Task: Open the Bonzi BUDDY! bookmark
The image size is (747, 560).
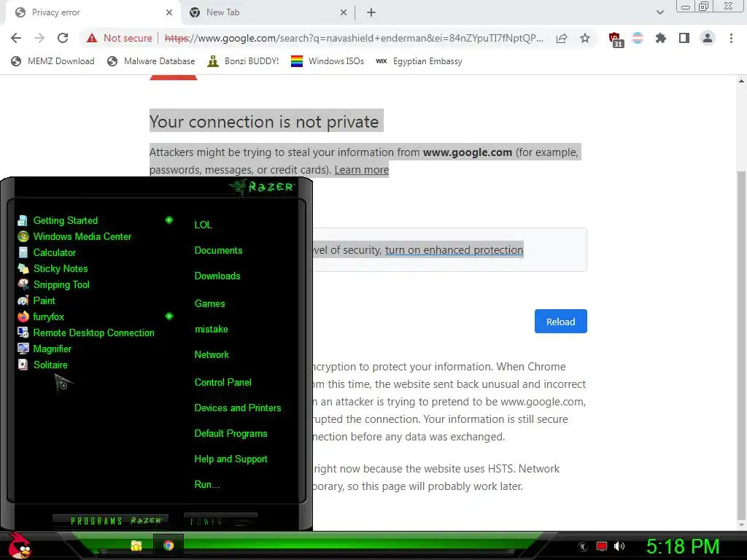Action: 243,61
